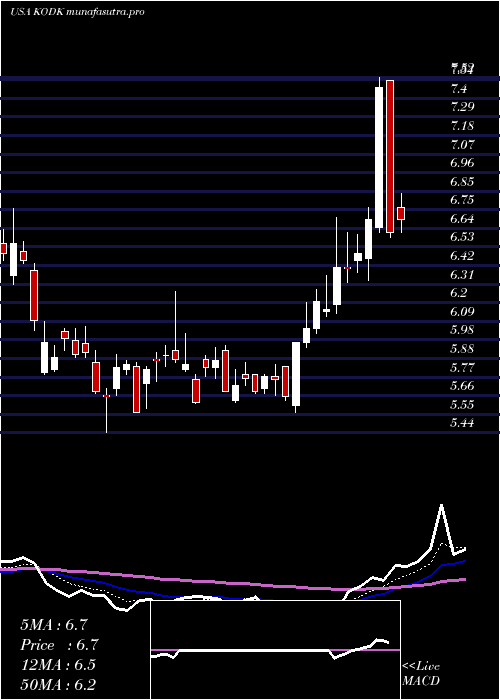The height and width of the screenshot is (700, 500).
Task: Click the <<Live MACD label
Action: (421, 674)
